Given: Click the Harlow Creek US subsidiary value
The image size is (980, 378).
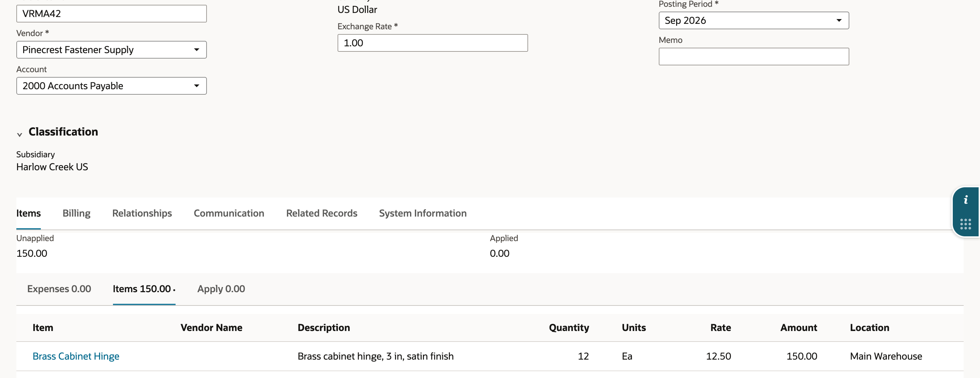Looking at the screenshot, I should pos(52,167).
